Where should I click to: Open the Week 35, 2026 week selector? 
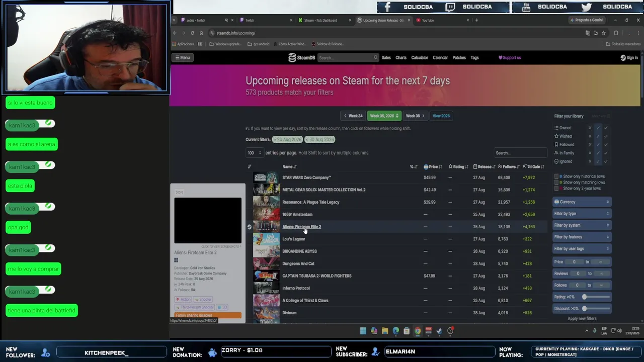pos(384,116)
